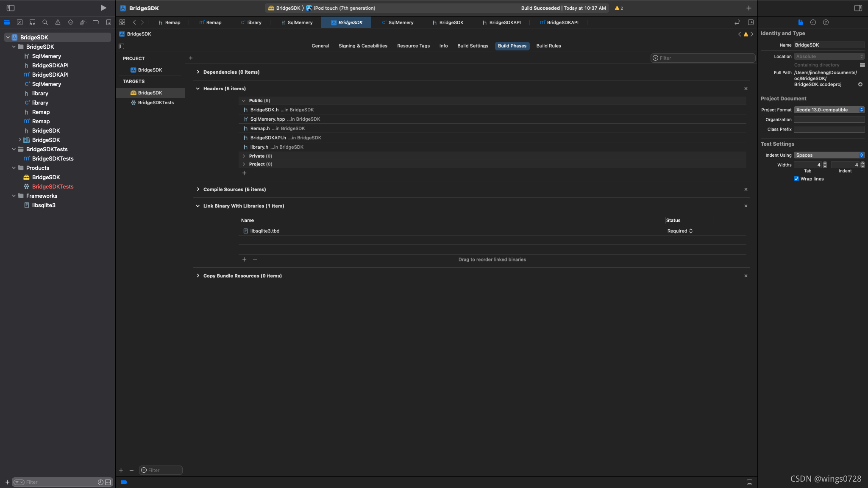Add a new editor pane

pyautogui.click(x=751, y=22)
